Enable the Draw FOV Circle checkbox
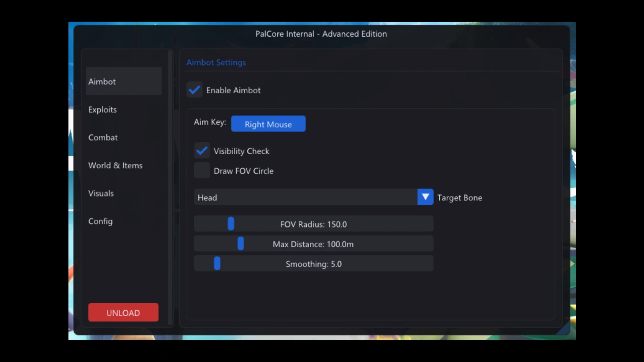 (202, 170)
